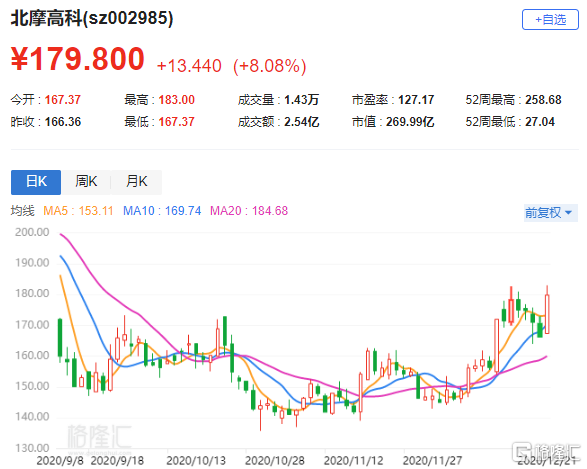This screenshot has width=587, height=469.
Task: Click the latest red candlestick on chart
Action: [x=547, y=314]
